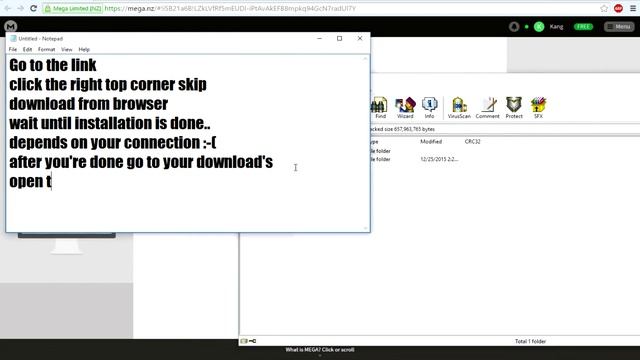Screen dimensions: 640x360
Task: Open the Chrome menu icon
Action: coord(633,8)
